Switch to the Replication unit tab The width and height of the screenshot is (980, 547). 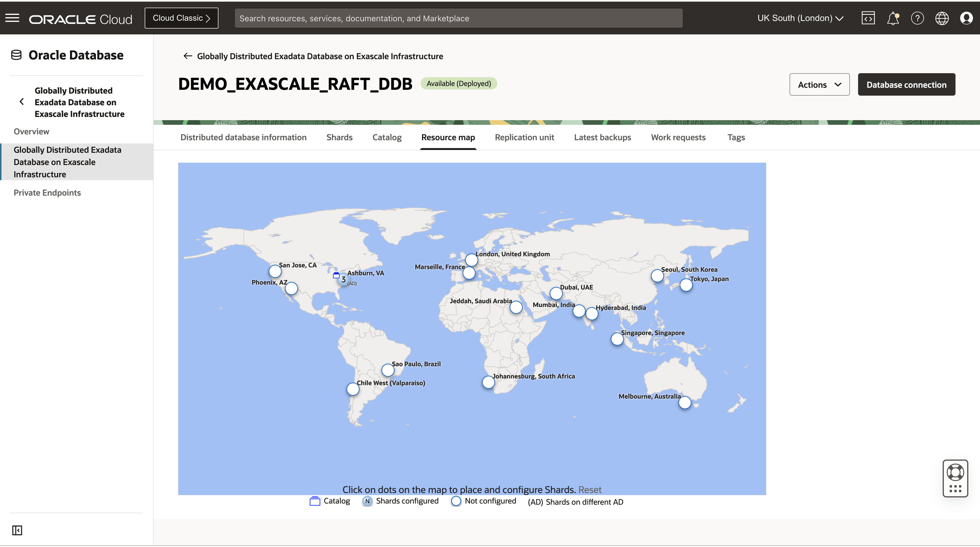[x=525, y=137]
